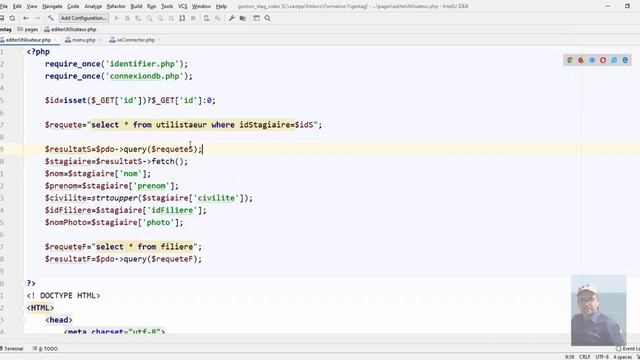Open the Tools menu
Viewport: 640px width, 360px height.
coord(167,6)
